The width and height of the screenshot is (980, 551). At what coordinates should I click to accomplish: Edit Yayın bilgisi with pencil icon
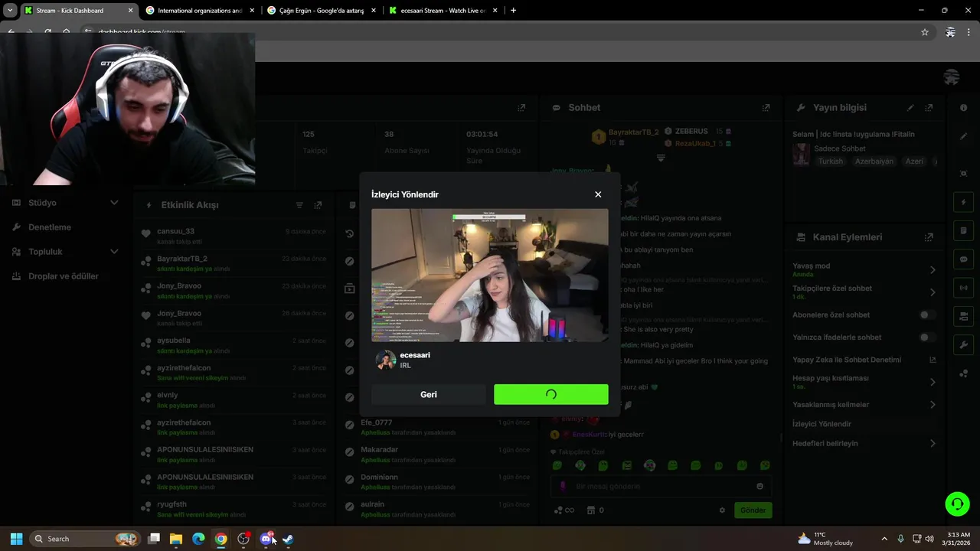click(910, 108)
